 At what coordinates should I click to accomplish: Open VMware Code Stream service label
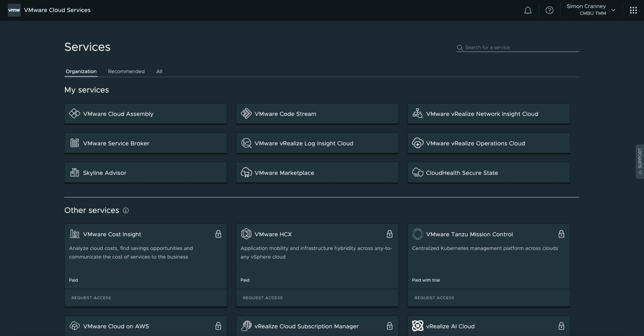pyautogui.click(x=286, y=114)
